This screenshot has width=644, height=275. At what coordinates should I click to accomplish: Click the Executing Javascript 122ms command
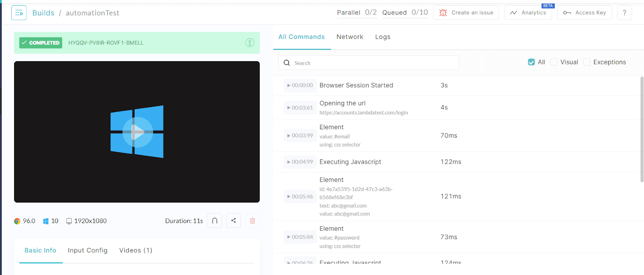[x=350, y=162]
